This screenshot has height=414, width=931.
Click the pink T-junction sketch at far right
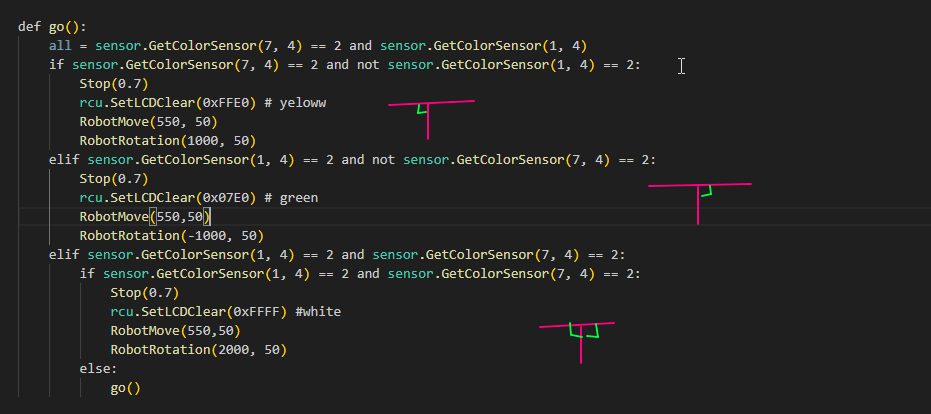coord(699,197)
